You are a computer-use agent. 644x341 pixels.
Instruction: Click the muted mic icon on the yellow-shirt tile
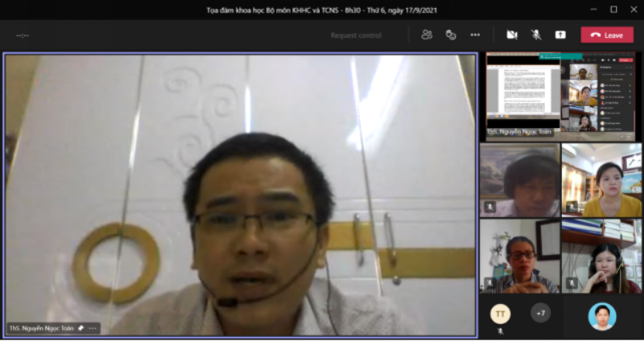click(x=571, y=208)
